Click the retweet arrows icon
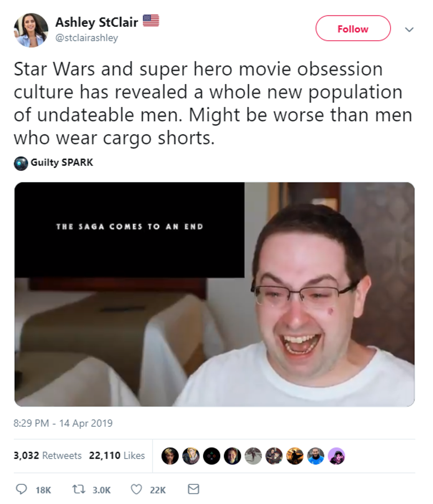Viewport: 433px width, 504px height. pos(79,489)
